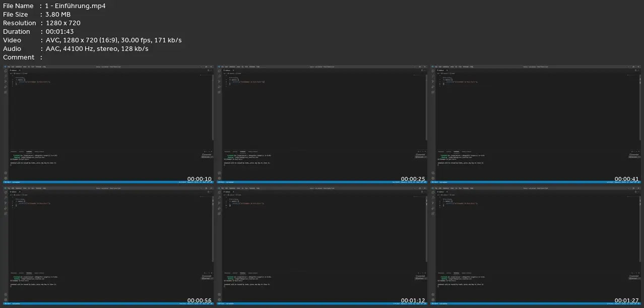
Task: Open the video frame stamped 00:01:12
Action: click(x=321, y=245)
